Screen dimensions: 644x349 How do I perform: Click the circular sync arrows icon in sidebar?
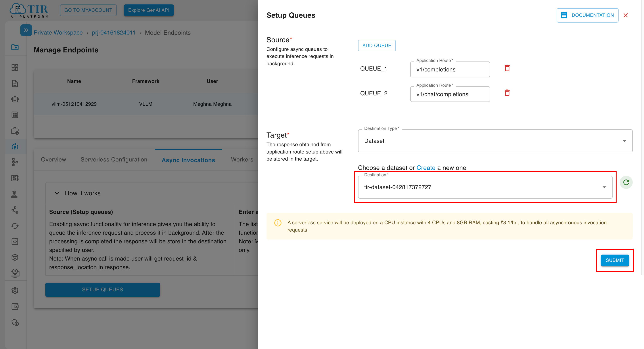coord(15,226)
